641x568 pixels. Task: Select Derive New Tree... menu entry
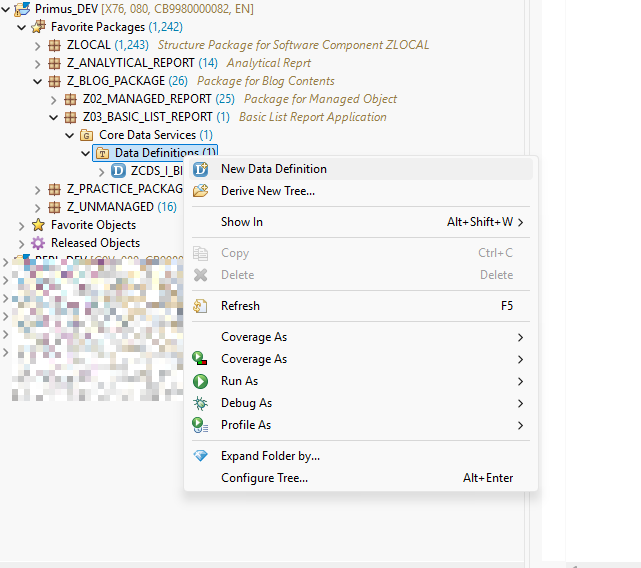361,191
